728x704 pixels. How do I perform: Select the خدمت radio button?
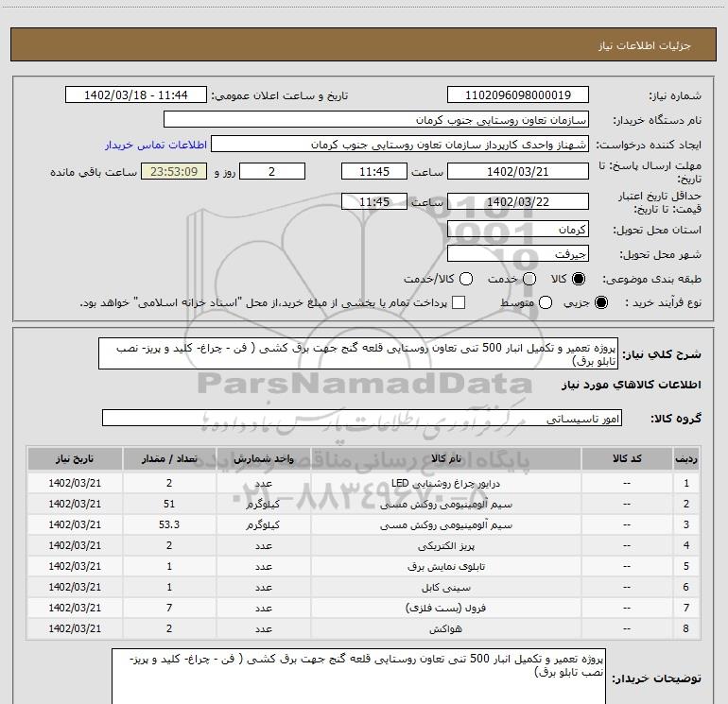pyautogui.click(x=529, y=279)
